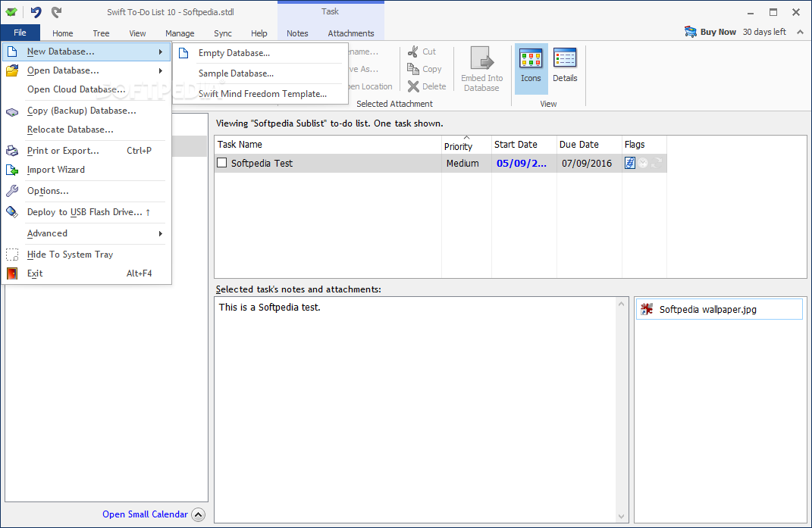Screen dimensions: 812x528
Task: Switch attachments to Details view
Action: [565, 66]
